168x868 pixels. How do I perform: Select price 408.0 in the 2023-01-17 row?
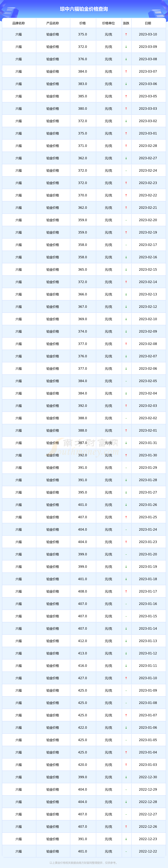pos(82,591)
